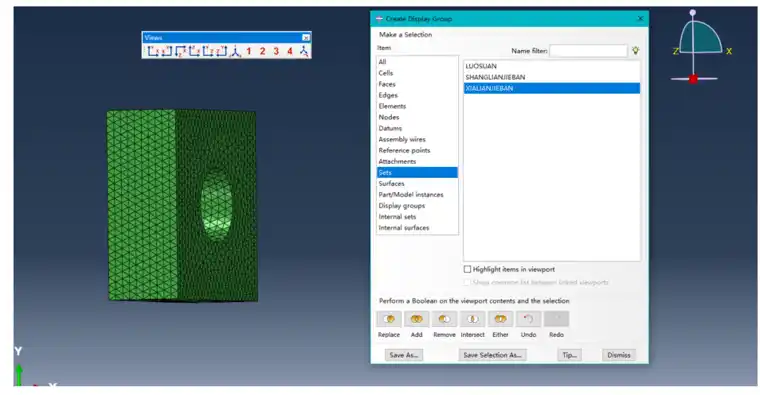Select All in the Item list
This screenshot has height=395, width=760.
[x=417, y=62]
